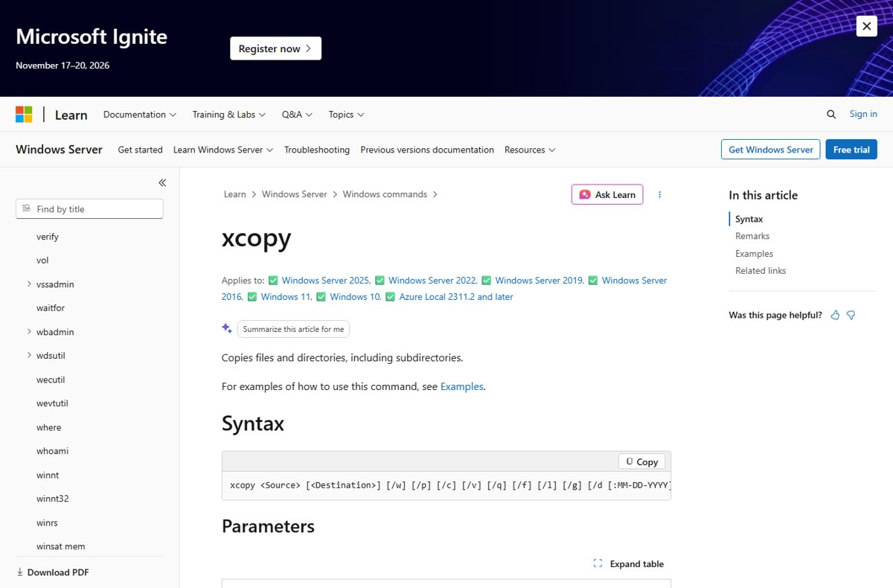Click the Learn breadcrumb link
Screen dimensions: 893x588
tap(234, 194)
